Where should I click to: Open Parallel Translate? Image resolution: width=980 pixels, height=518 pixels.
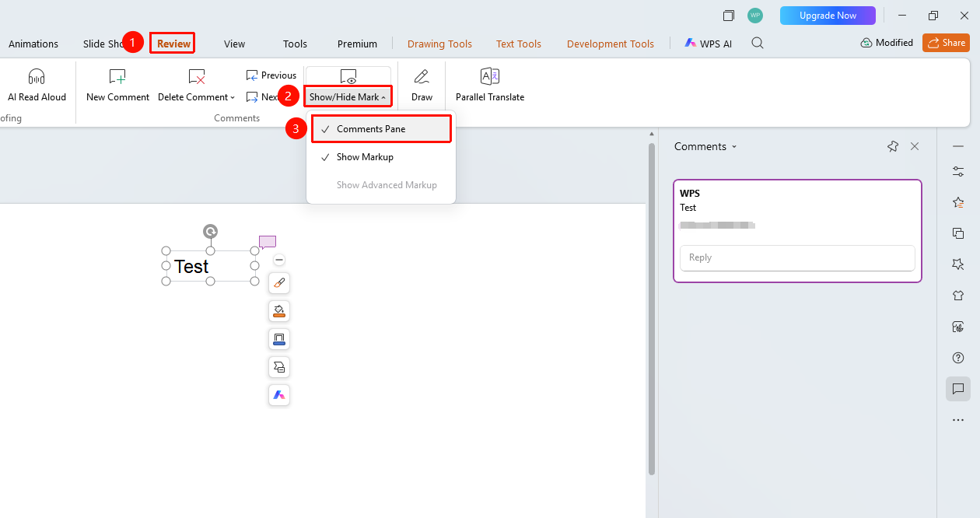490,86
